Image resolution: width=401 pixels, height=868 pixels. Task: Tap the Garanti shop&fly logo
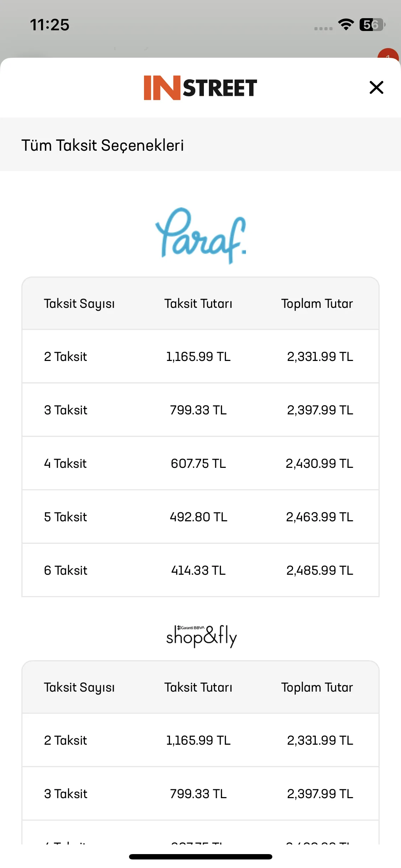click(201, 636)
